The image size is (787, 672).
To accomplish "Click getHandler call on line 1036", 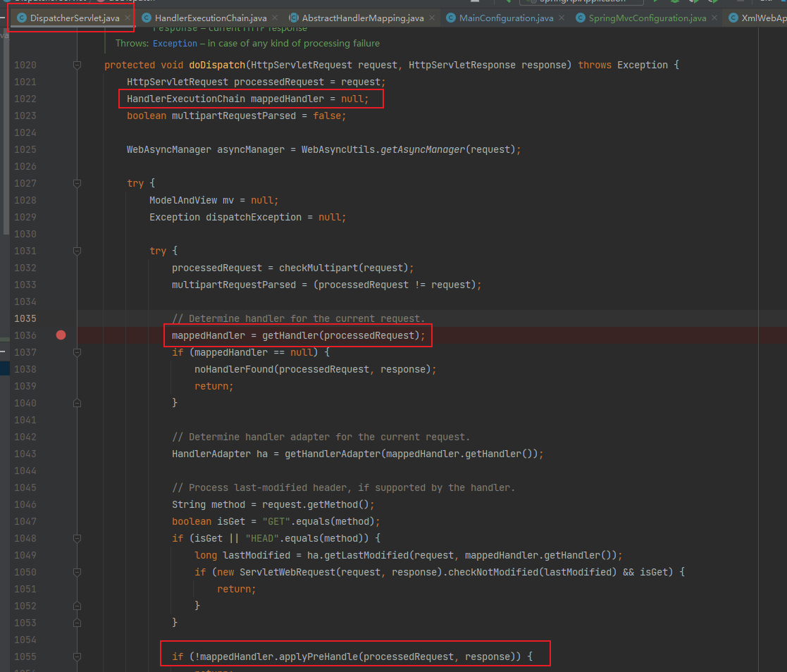I will point(290,335).
